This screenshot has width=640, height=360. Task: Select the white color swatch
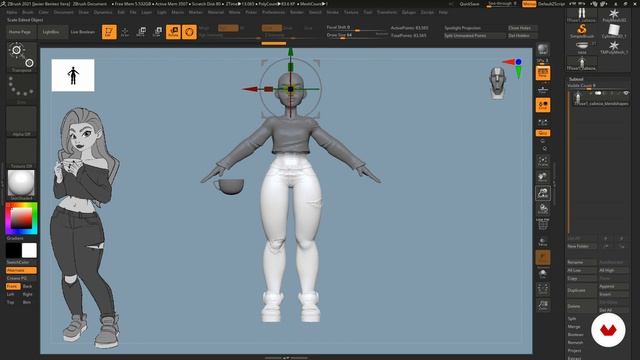tap(29, 250)
